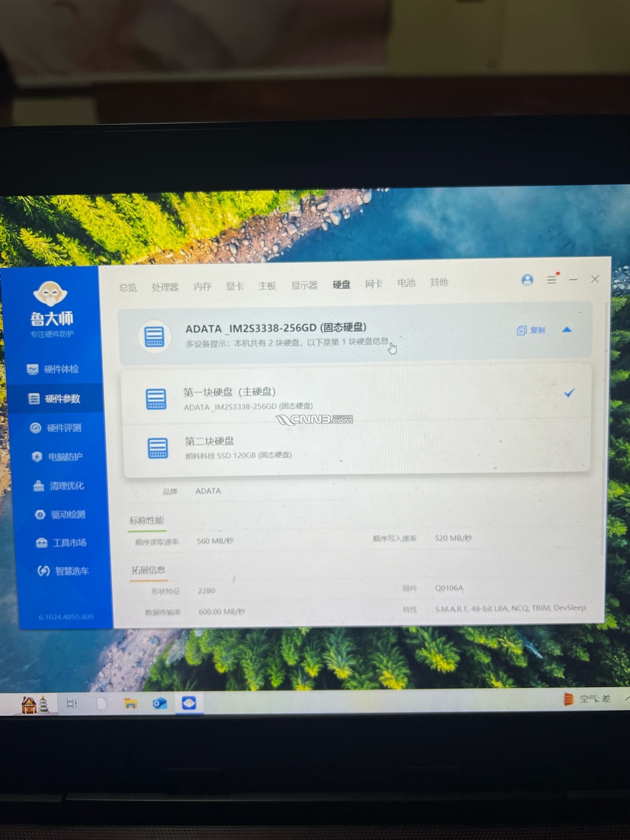
Task: Switch to the 网卡 tab
Action: point(373,284)
